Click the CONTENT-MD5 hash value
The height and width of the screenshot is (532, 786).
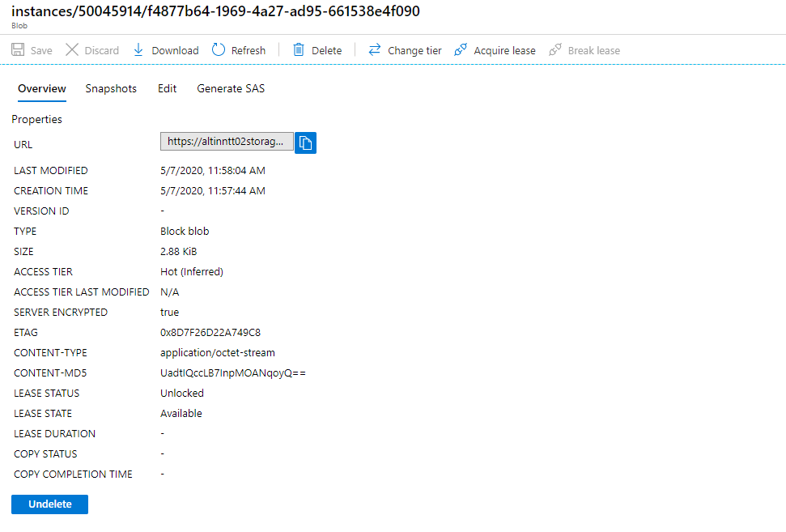click(233, 372)
